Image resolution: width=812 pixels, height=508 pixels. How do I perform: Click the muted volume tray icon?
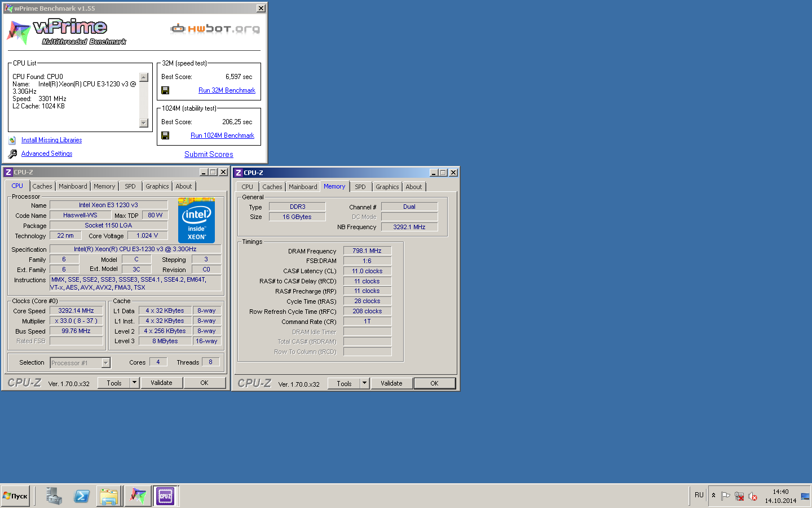pyautogui.click(x=753, y=496)
